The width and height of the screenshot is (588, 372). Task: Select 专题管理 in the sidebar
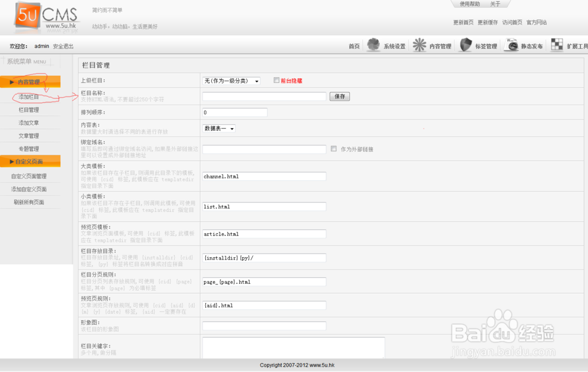pos(29,149)
